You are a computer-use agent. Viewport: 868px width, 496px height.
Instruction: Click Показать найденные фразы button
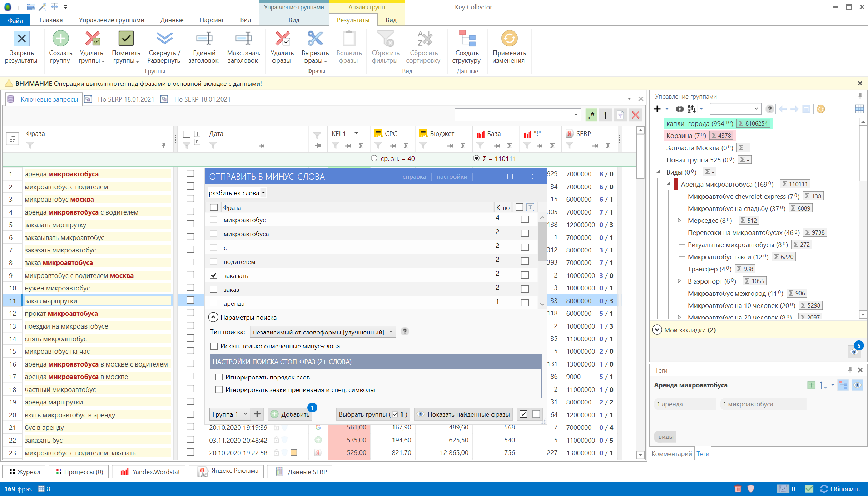pyautogui.click(x=463, y=414)
